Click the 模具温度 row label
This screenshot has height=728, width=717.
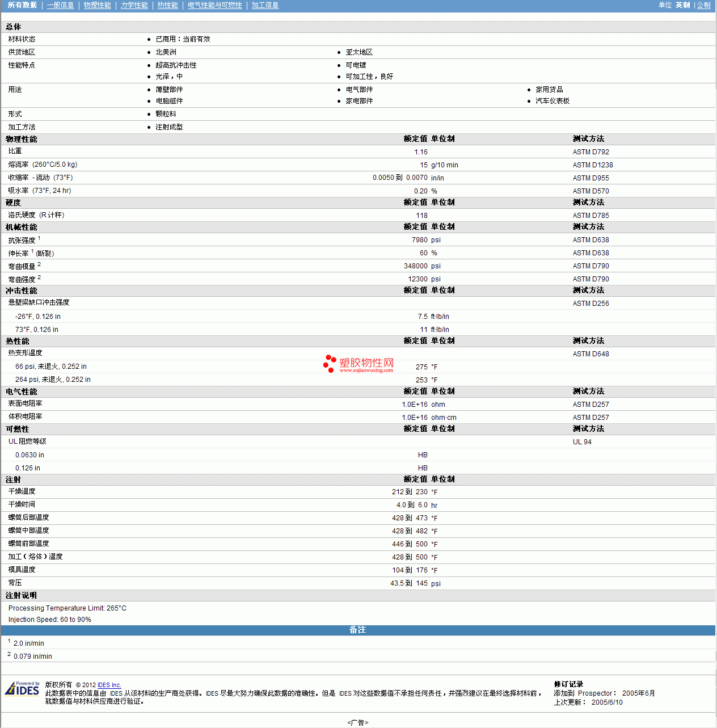22,570
